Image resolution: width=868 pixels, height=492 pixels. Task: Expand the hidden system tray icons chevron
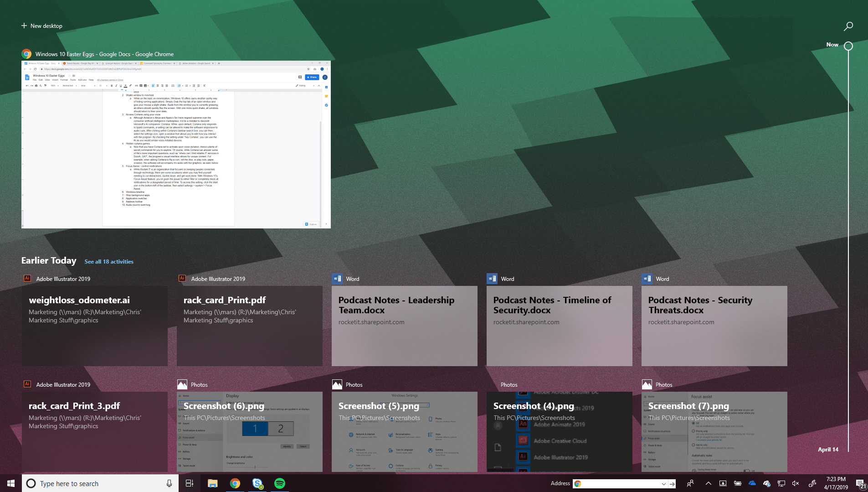click(708, 483)
